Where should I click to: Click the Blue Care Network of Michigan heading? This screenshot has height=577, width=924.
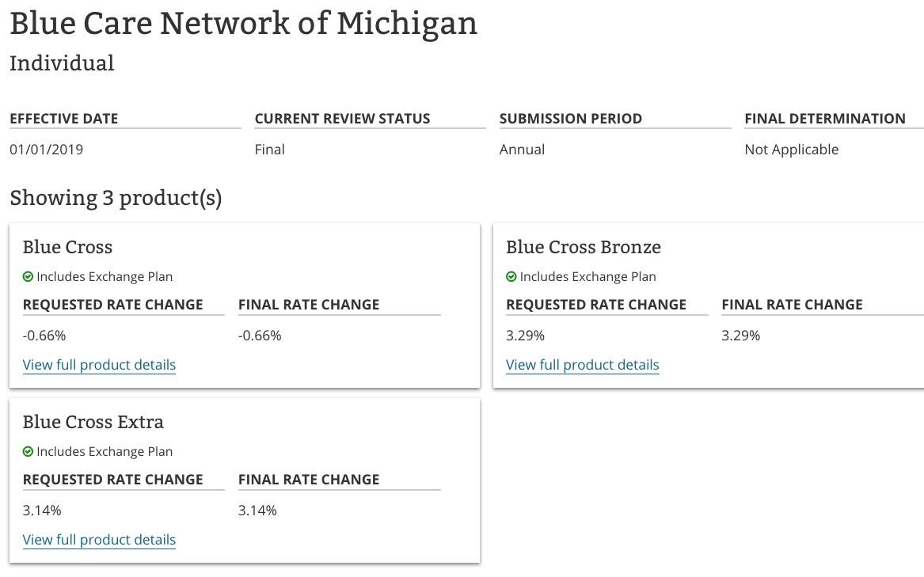(x=243, y=23)
